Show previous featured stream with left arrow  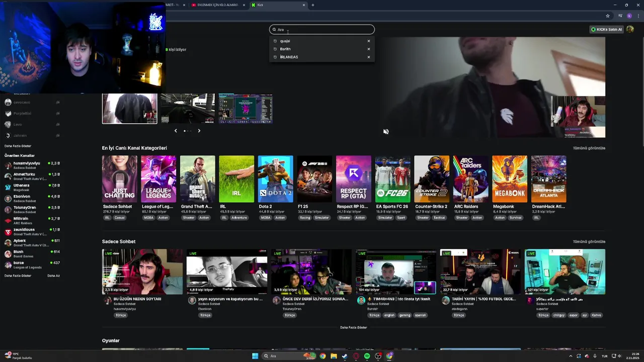176,131
